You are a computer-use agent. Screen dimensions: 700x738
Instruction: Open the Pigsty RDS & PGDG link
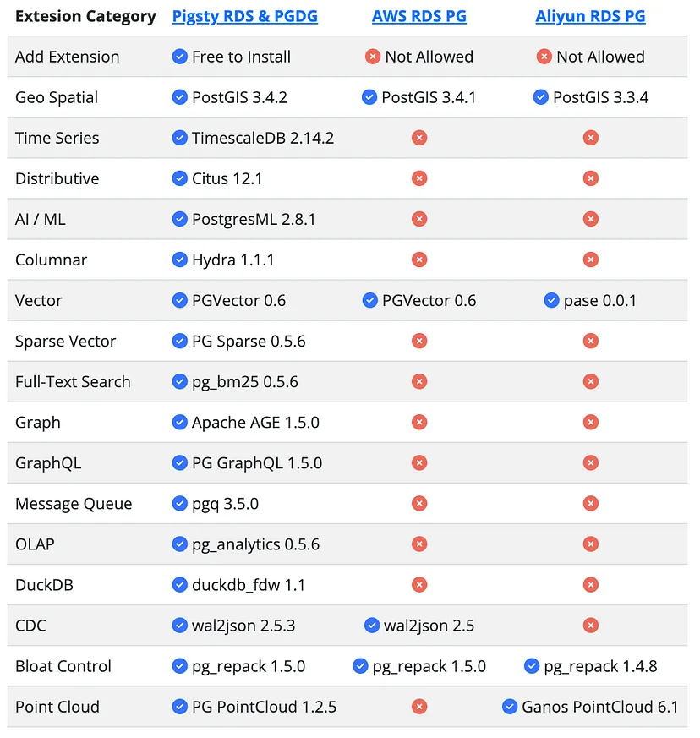[244, 16]
